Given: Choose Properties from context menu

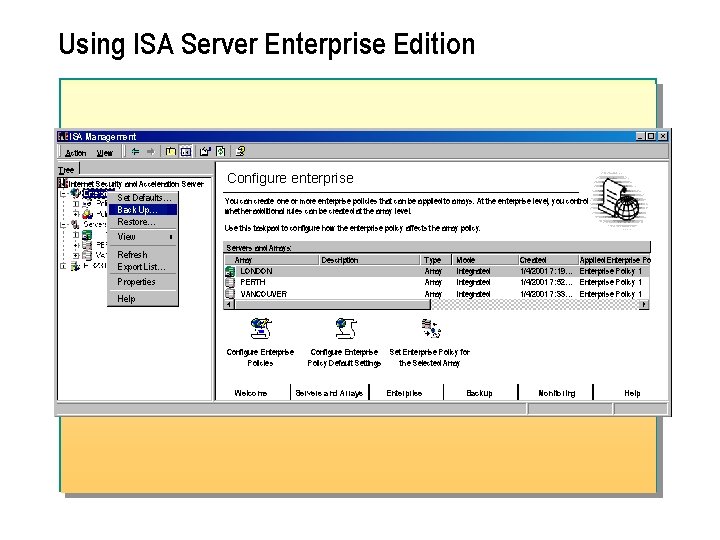Looking at the screenshot, I should (x=143, y=282).
